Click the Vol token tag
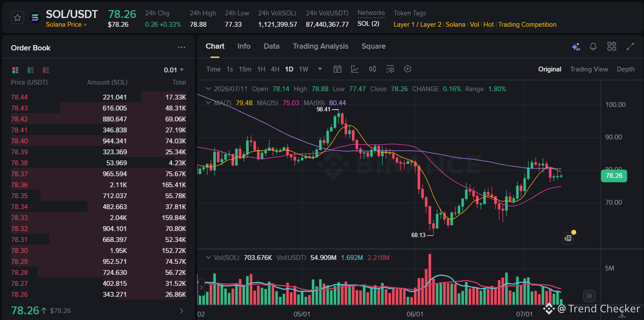Screen dimensions: 644x320 tap(475, 25)
